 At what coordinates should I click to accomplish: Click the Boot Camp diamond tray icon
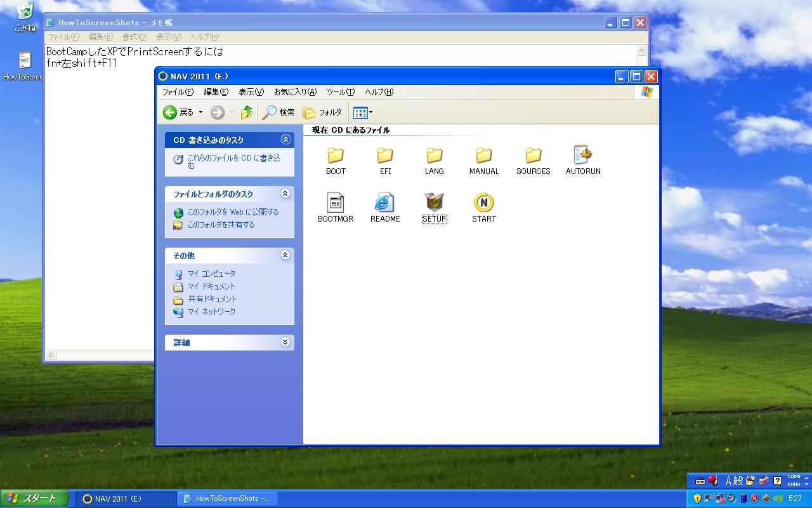(x=766, y=498)
